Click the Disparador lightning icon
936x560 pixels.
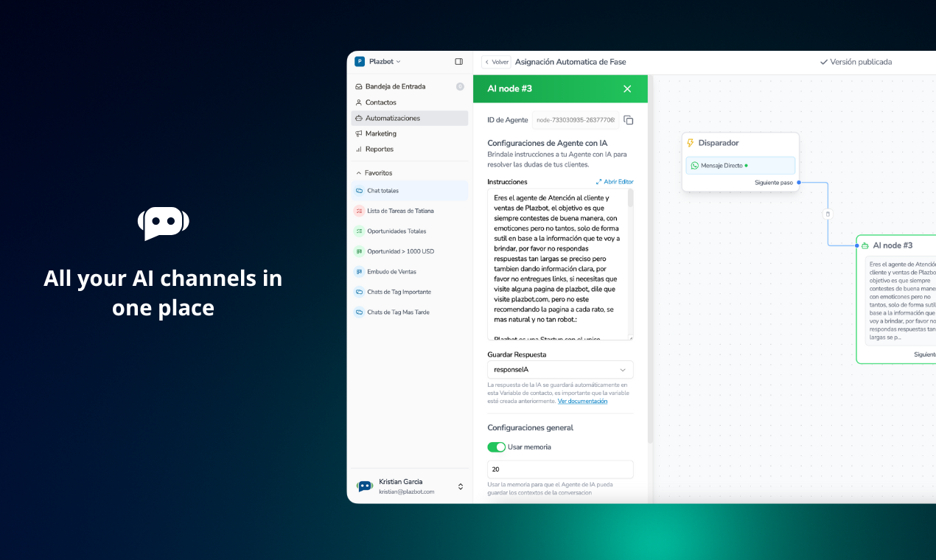point(691,143)
